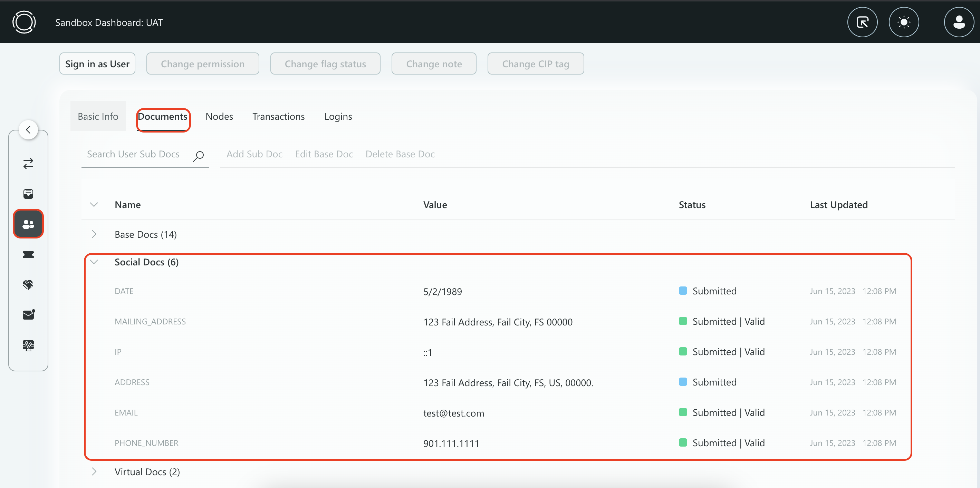The image size is (980, 488).
Task: Select the PHONE_NUMBER row name
Action: [x=146, y=443]
